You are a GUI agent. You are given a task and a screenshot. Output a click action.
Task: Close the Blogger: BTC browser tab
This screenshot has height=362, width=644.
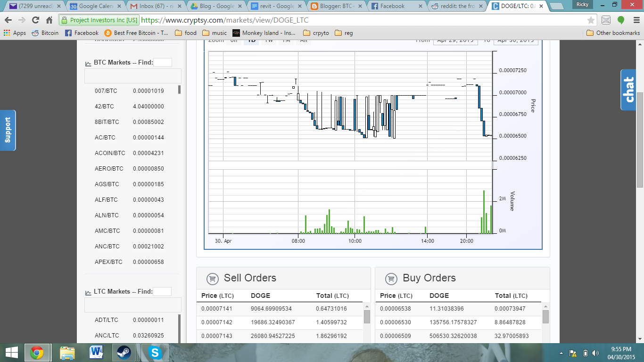(x=360, y=7)
